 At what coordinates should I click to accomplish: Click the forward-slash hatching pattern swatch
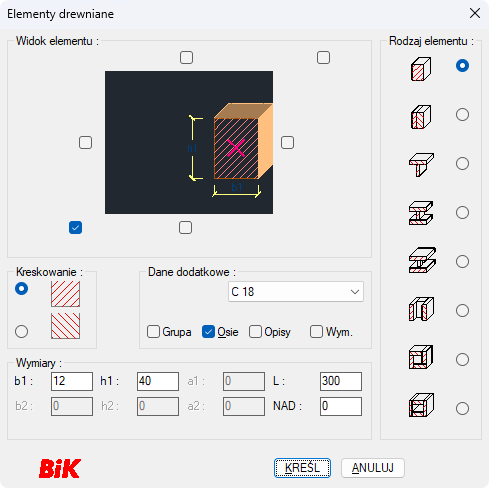(x=65, y=294)
